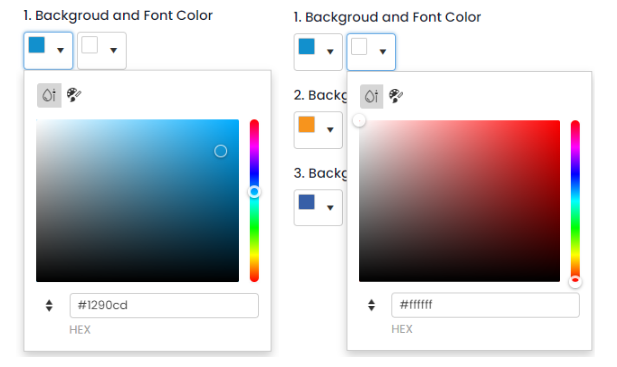Click the right '1. Backgroud and Font Color' heading
The height and width of the screenshot is (367, 617).
click(387, 17)
